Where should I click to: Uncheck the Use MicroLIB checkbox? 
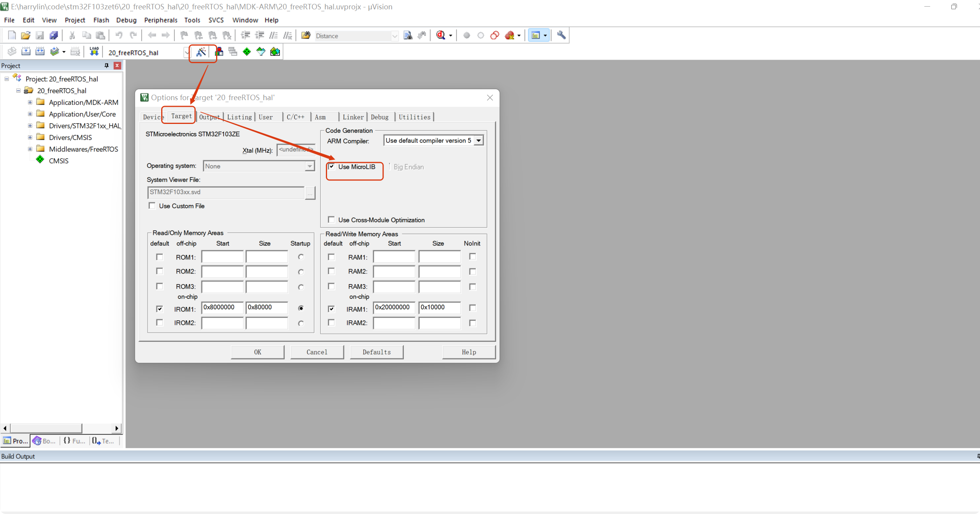click(x=331, y=167)
